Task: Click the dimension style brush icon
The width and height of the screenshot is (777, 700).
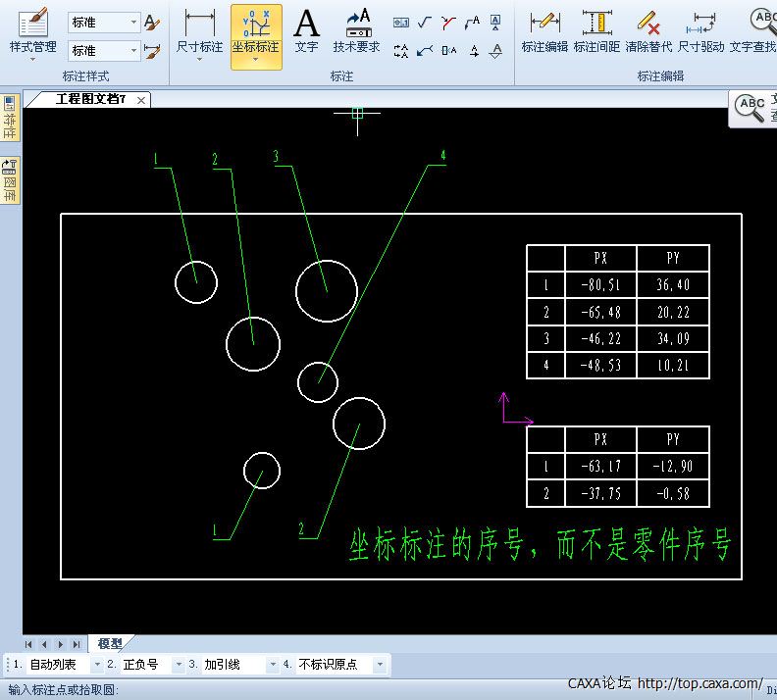Action: pyautogui.click(x=152, y=51)
